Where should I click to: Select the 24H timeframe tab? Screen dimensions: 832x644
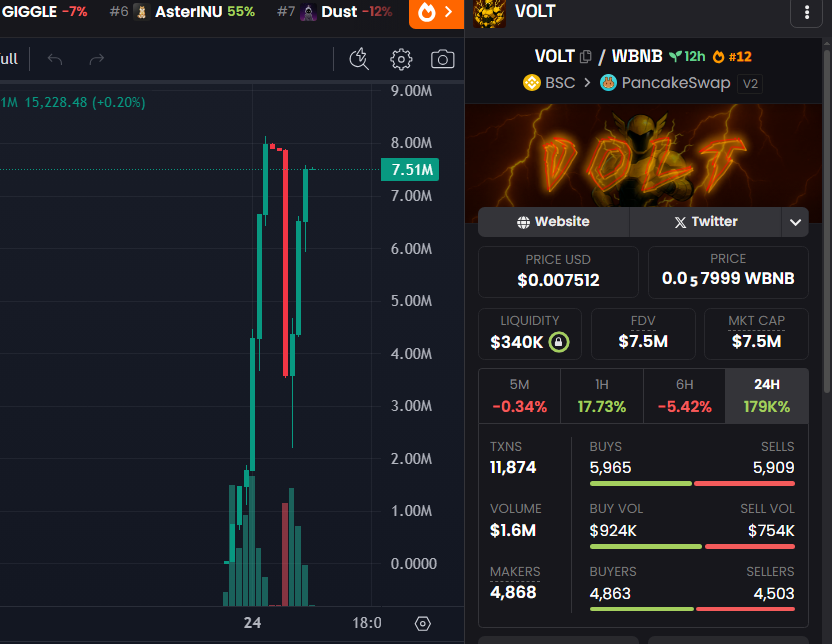click(x=767, y=396)
